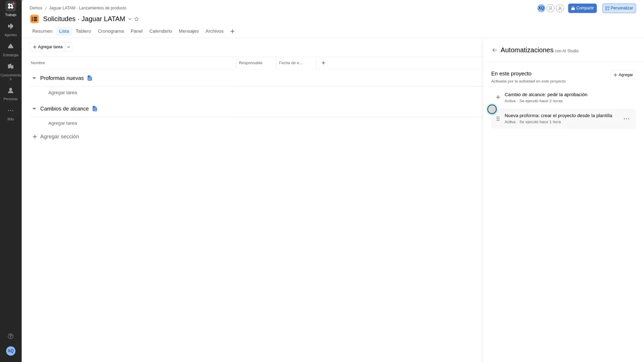Screen dimensions: 644x362
Task: Collapse the Proformas nuevas section
Action: 34,78
